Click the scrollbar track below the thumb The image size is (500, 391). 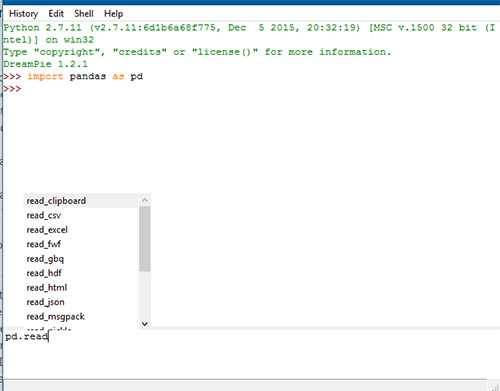(145, 295)
